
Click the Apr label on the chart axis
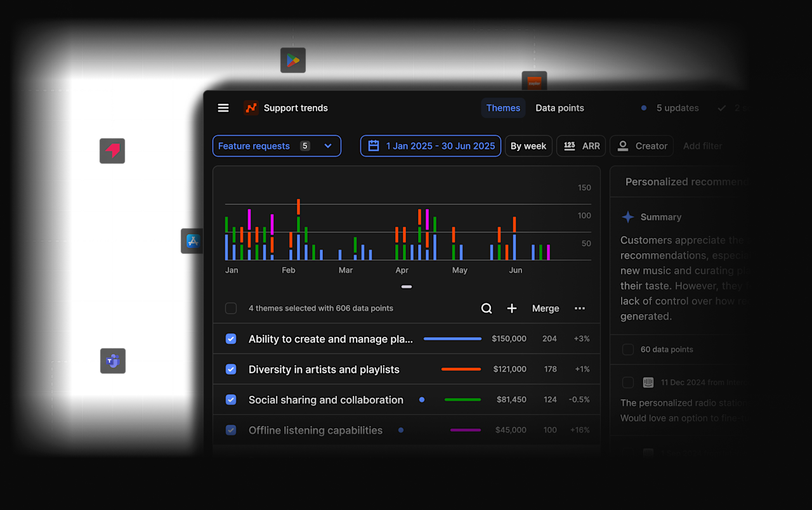pyautogui.click(x=402, y=270)
